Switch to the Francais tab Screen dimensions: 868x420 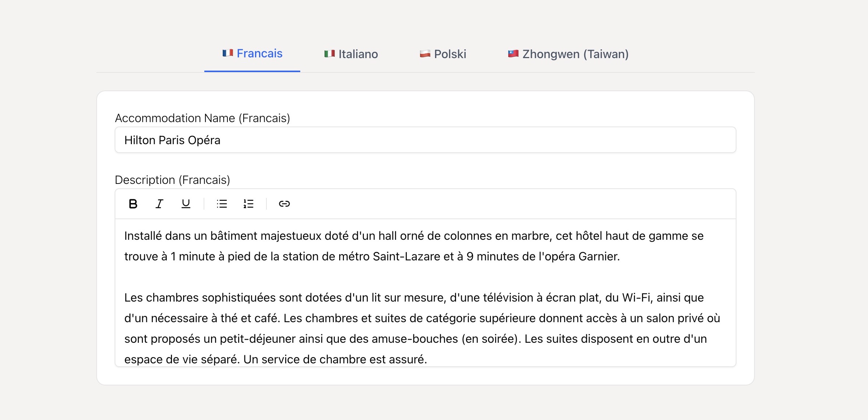pyautogui.click(x=259, y=54)
